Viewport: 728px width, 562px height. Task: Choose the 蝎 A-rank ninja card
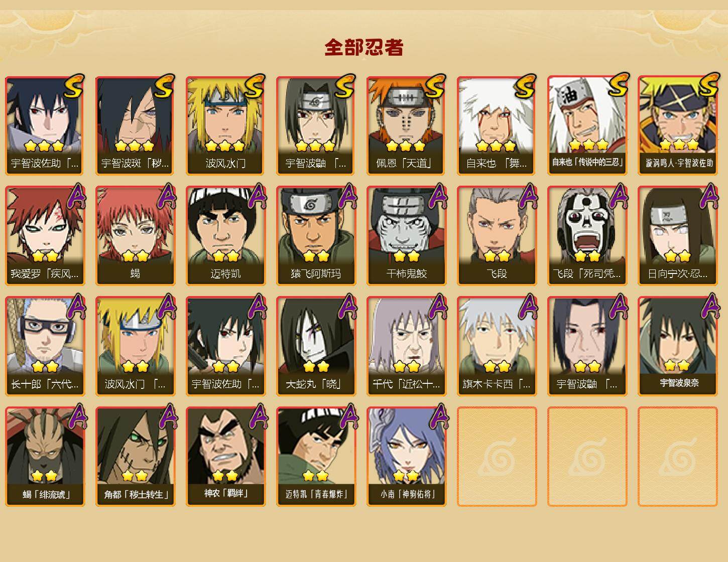[135, 236]
